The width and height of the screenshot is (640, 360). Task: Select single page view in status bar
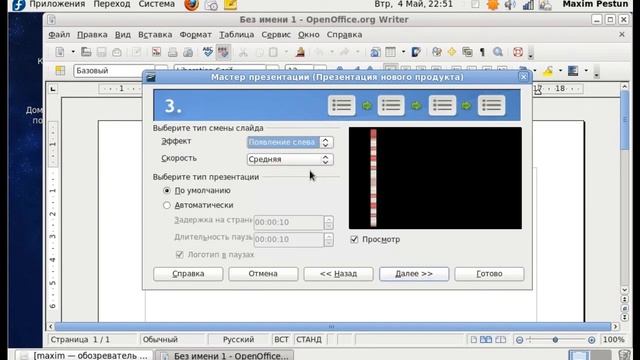click(x=473, y=340)
